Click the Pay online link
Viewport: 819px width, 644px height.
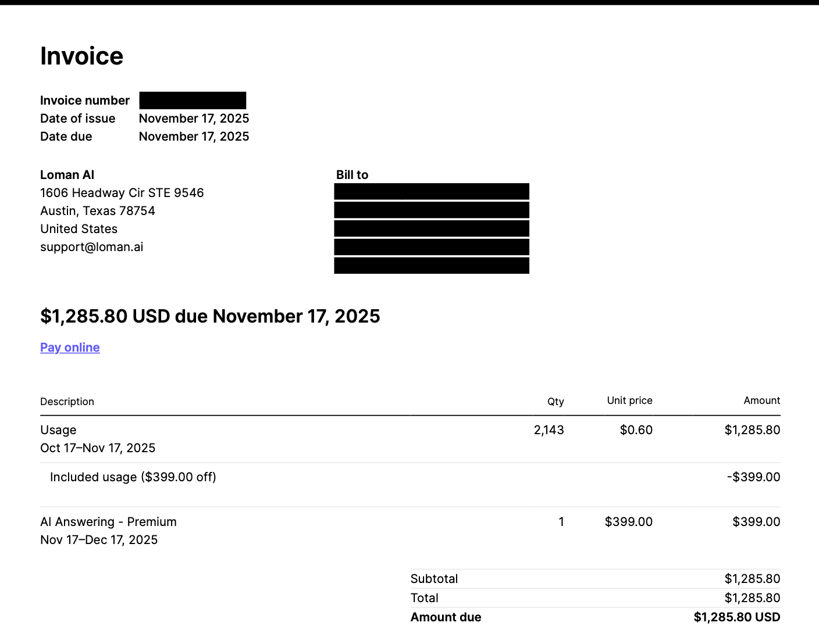coord(70,348)
